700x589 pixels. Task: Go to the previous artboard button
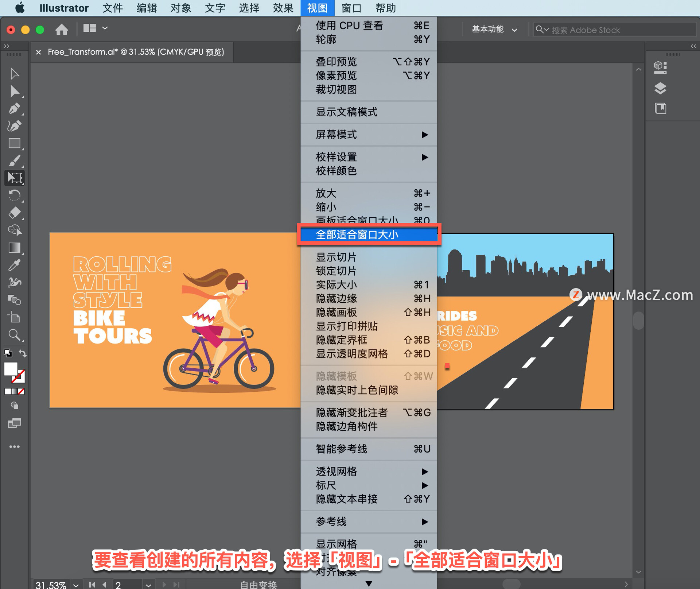point(105,585)
